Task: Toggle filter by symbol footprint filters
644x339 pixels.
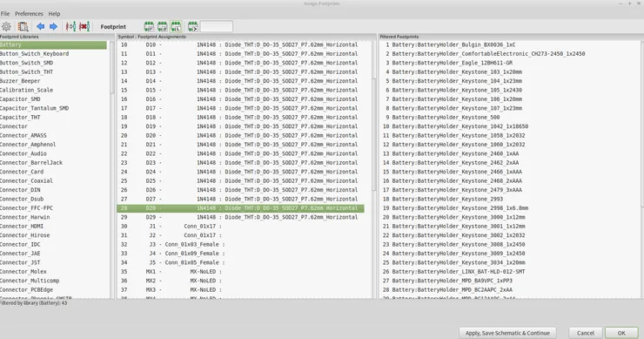Action: [x=149, y=27]
